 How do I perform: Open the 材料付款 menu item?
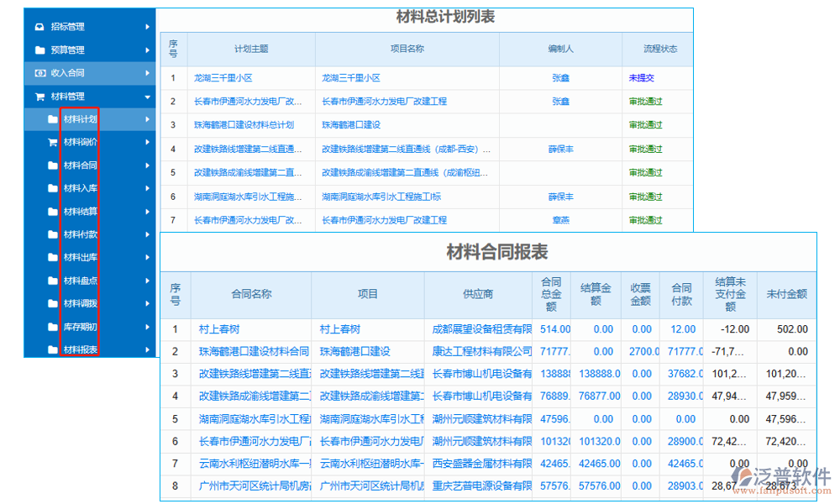coord(81,234)
